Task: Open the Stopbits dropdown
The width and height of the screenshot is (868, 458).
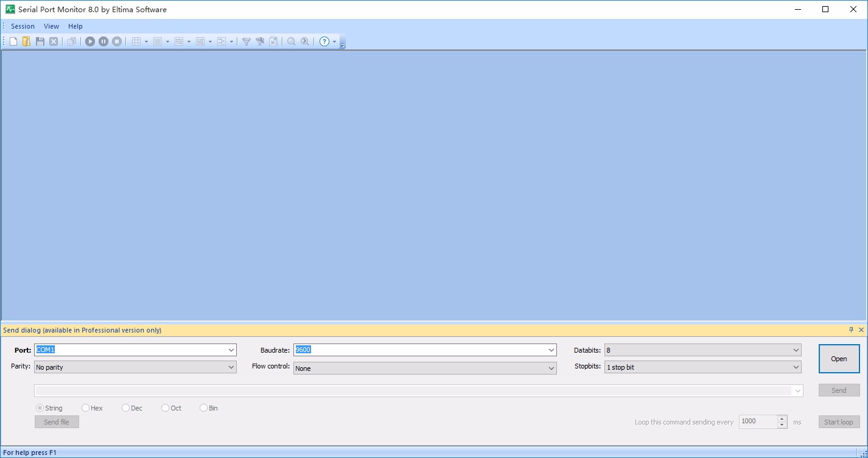Action: (796, 367)
